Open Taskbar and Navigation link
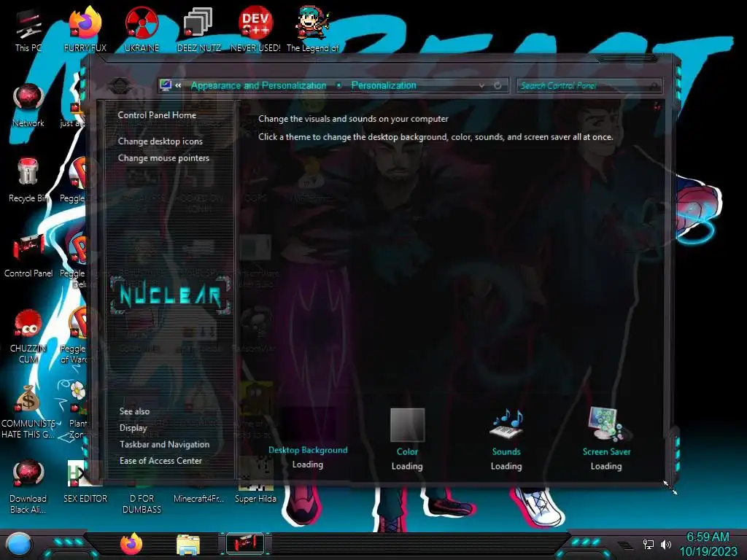The image size is (747, 560). click(x=164, y=444)
